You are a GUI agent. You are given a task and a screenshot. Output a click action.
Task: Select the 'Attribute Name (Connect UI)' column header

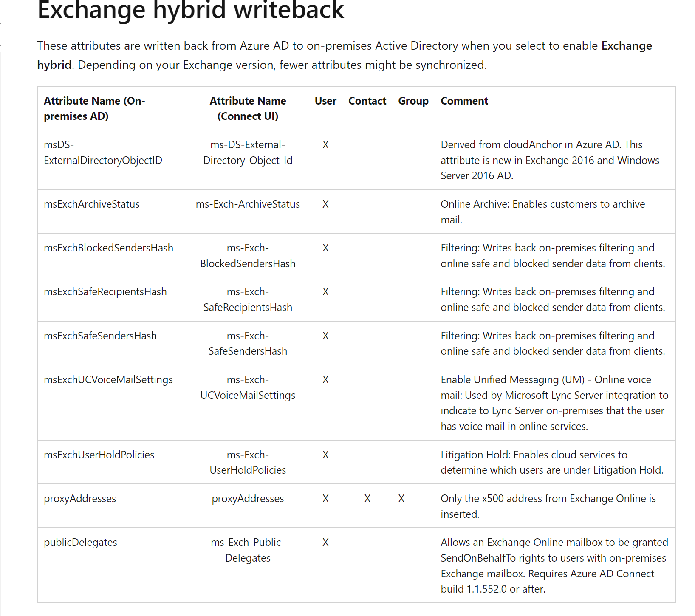(x=248, y=108)
